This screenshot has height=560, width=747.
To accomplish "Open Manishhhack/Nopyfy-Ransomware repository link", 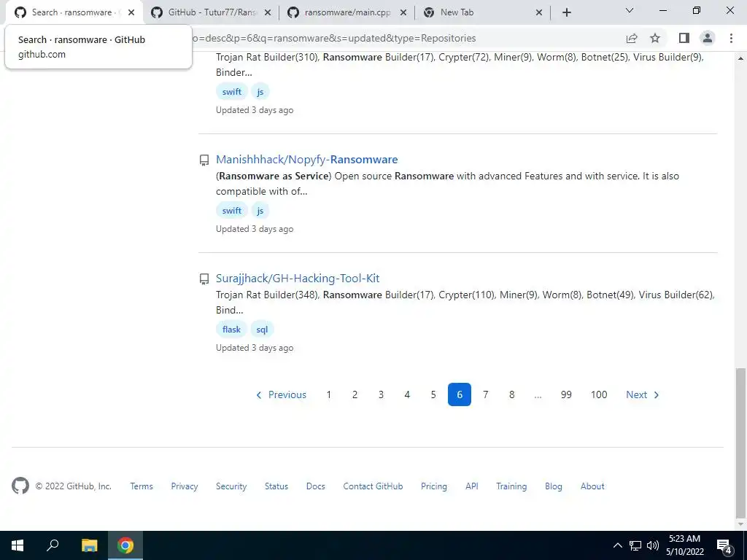I will (307, 160).
